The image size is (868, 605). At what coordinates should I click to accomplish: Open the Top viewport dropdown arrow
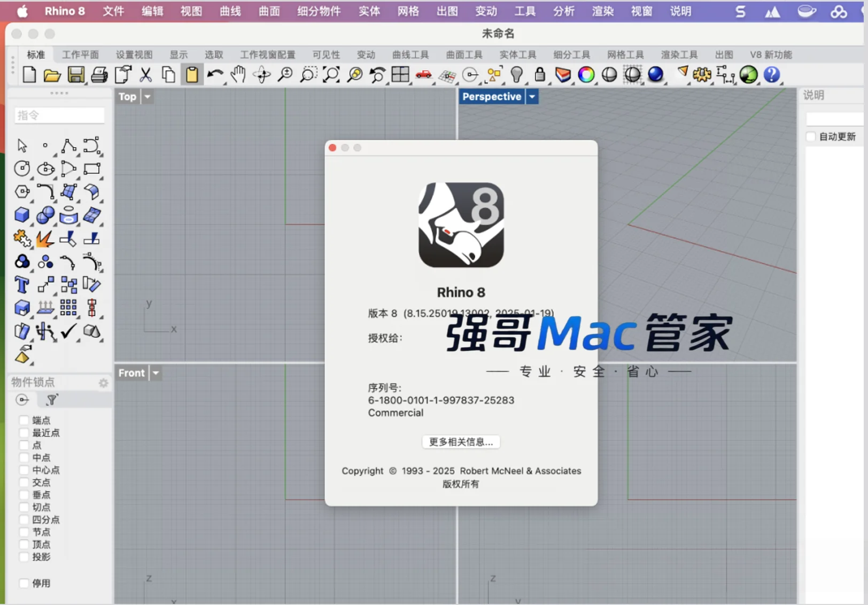[147, 97]
